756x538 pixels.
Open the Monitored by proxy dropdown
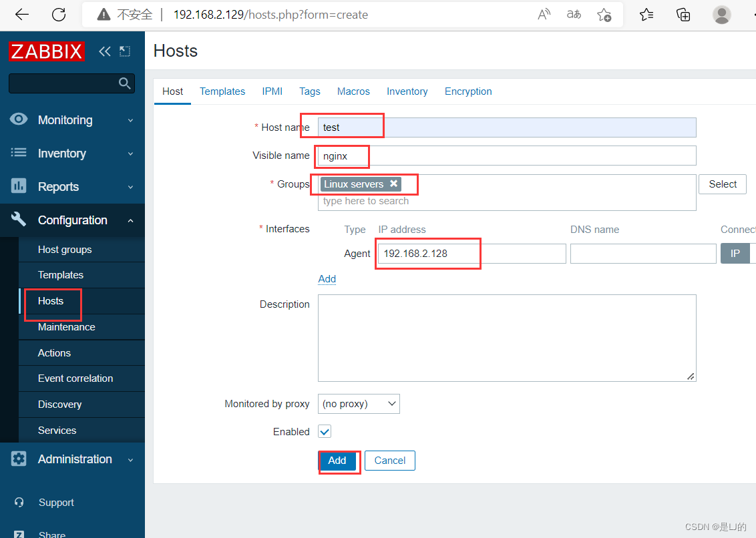[x=359, y=404]
